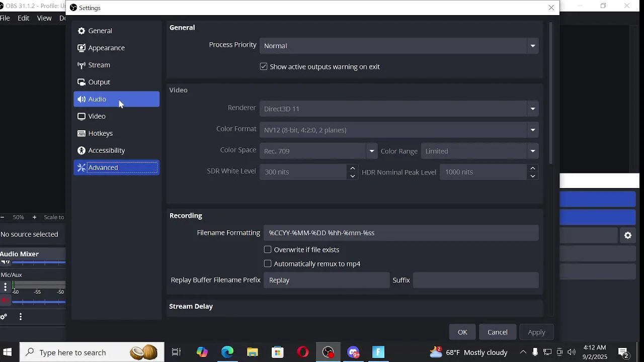The height and width of the screenshot is (362, 644).
Task: Click the Windows taskbar search box
Action: click(92, 352)
